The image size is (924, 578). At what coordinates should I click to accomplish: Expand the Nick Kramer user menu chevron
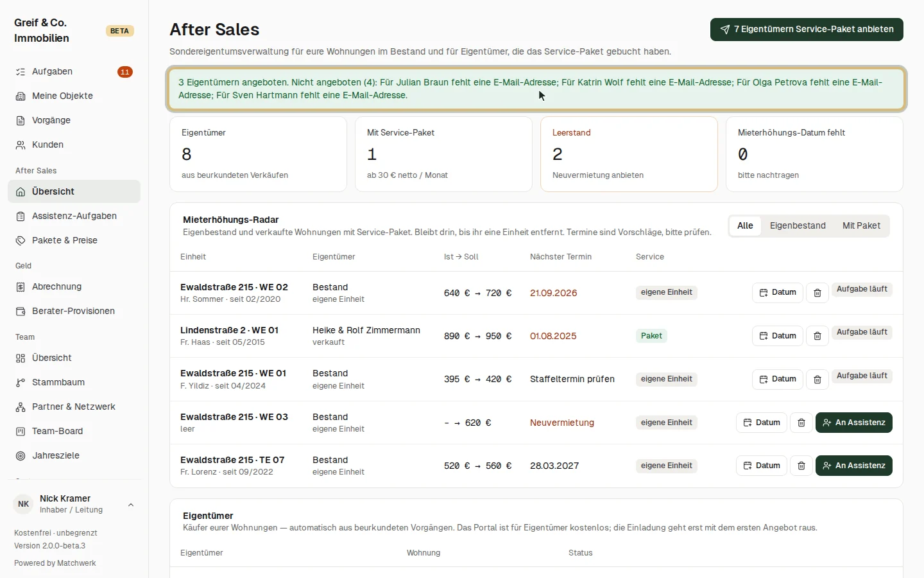tap(131, 505)
